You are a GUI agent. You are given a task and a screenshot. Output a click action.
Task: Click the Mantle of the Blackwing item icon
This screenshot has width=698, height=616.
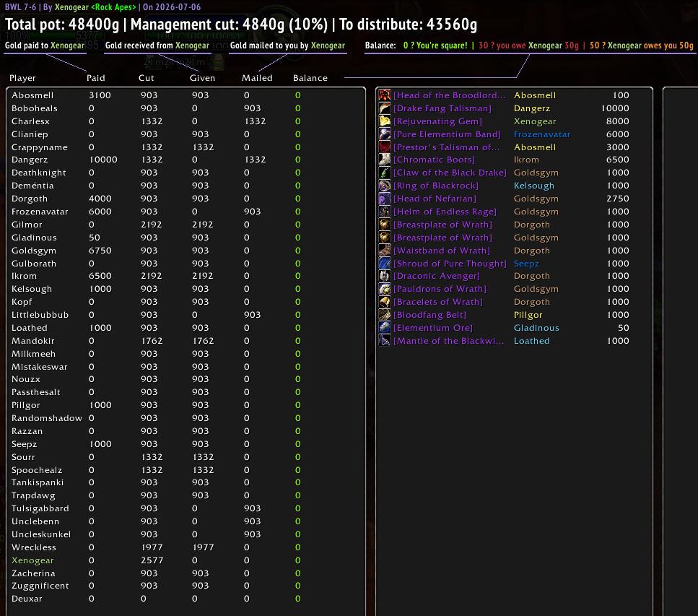(385, 340)
